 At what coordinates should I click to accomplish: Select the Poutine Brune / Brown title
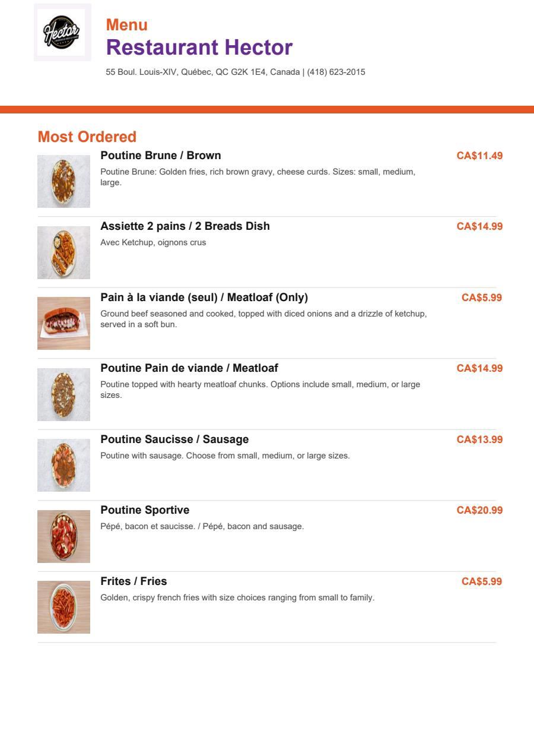point(161,156)
